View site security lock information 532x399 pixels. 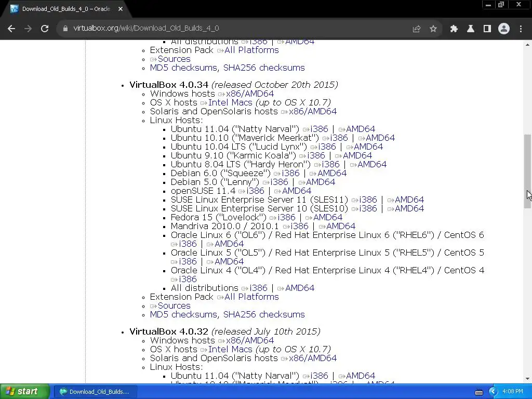coord(65,29)
